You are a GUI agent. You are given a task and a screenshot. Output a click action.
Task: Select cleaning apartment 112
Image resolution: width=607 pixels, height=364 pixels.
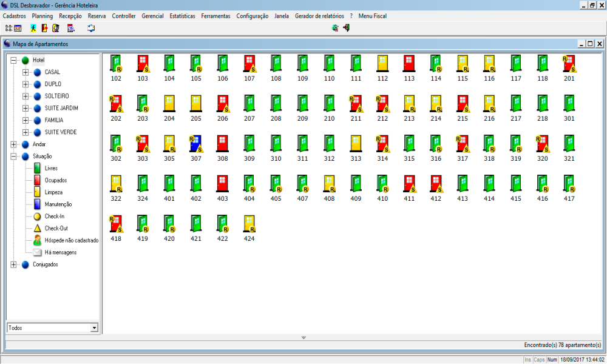[382, 64]
